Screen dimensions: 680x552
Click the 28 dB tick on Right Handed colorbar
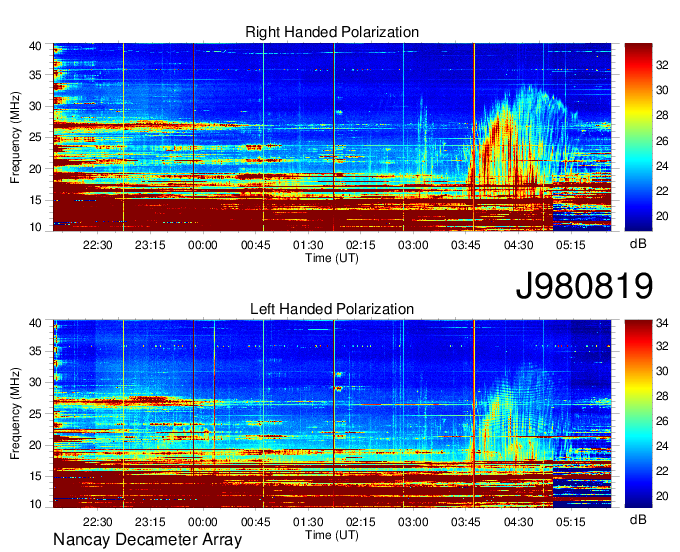(662, 115)
